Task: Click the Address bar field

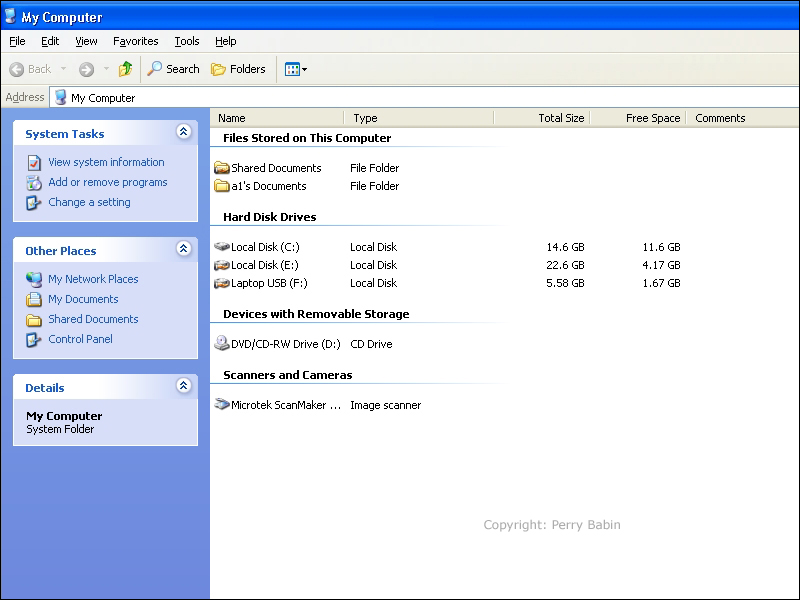Action: (x=424, y=97)
